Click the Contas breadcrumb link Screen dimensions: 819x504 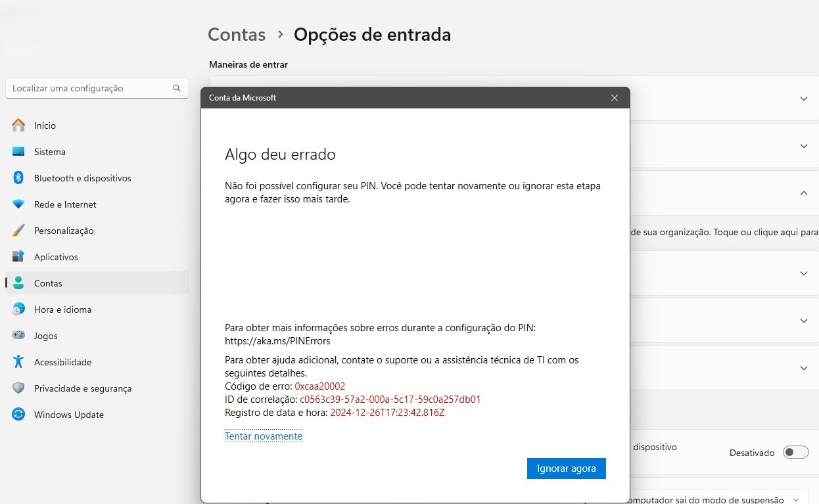[x=237, y=34]
